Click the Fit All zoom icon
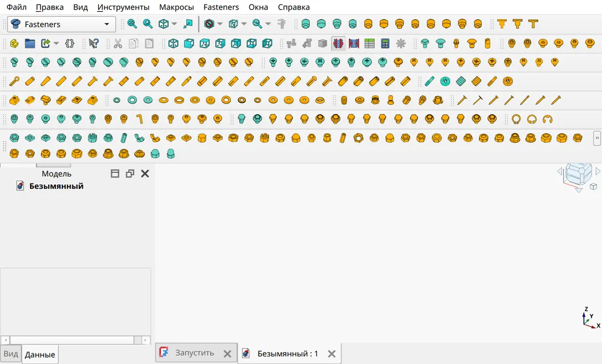The width and height of the screenshot is (602, 364). [x=132, y=24]
